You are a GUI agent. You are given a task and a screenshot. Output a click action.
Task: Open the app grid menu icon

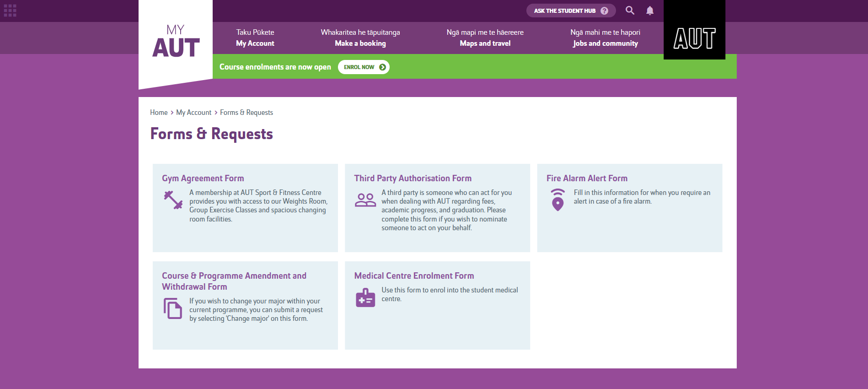(10, 11)
